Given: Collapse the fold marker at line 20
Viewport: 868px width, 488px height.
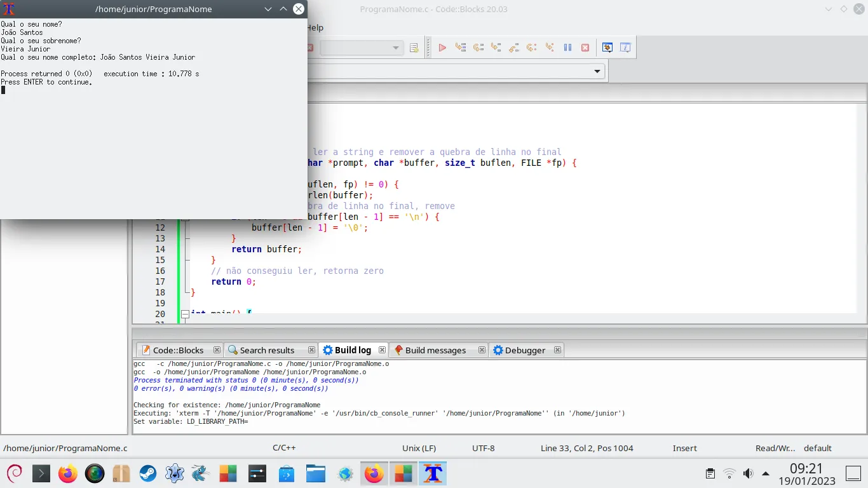Looking at the screenshot, I should pyautogui.click(x=185, y=314).
